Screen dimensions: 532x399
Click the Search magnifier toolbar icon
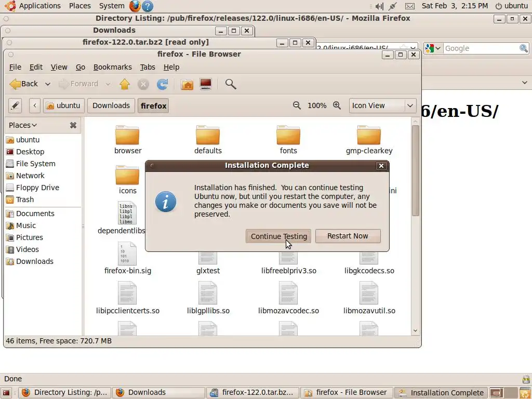click(x=231, y=84)
